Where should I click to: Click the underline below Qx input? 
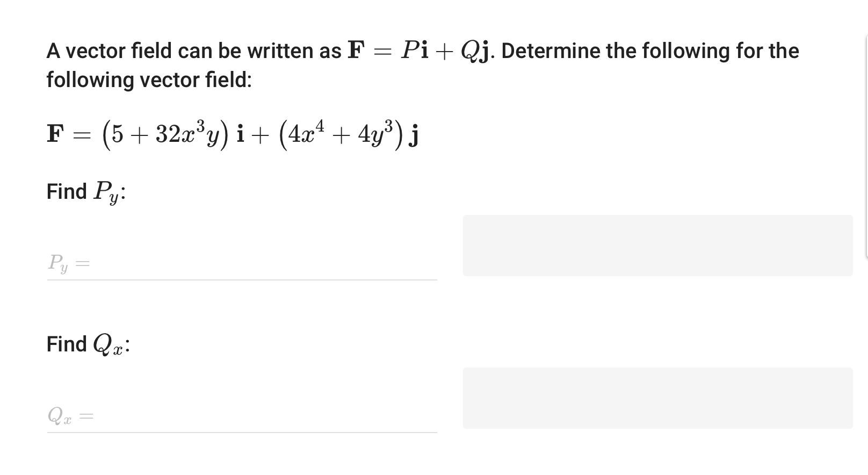(242, 433)
